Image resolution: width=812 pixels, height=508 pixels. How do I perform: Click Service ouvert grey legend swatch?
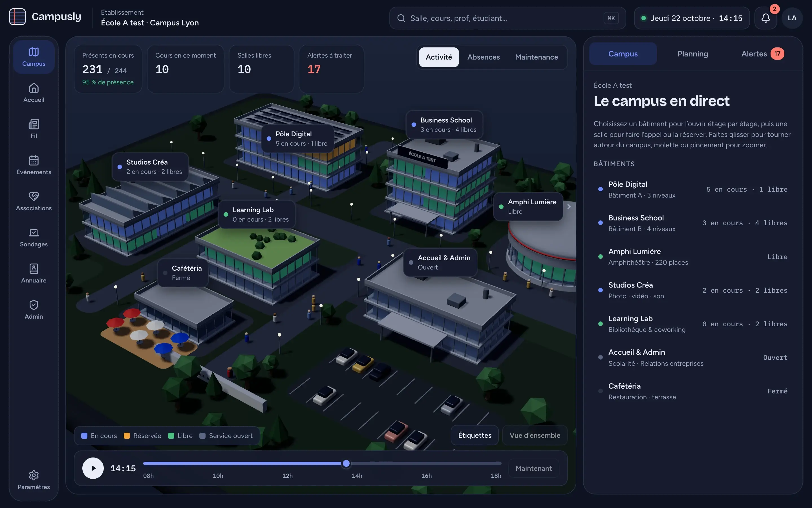coord(202,436)
